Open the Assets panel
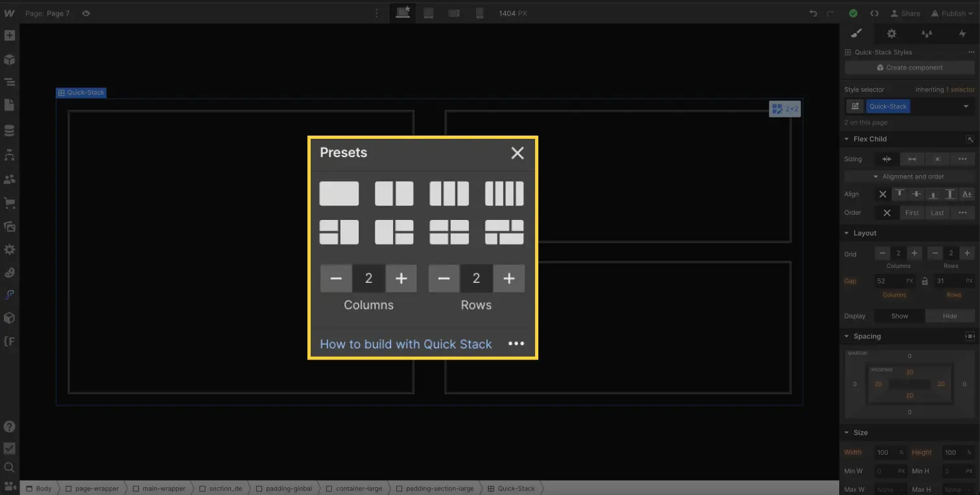 click(10, 226)
